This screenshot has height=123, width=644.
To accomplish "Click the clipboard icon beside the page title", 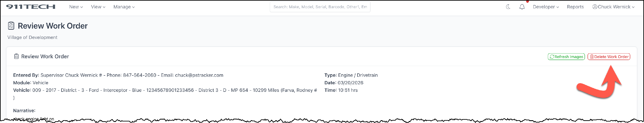I will tap(11, 26).
